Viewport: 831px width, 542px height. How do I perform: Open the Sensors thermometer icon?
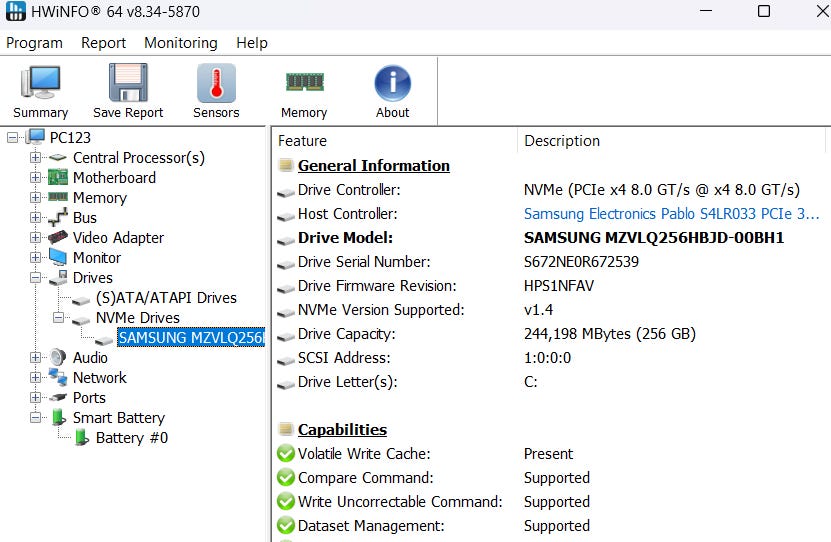(x=216, y=84)
